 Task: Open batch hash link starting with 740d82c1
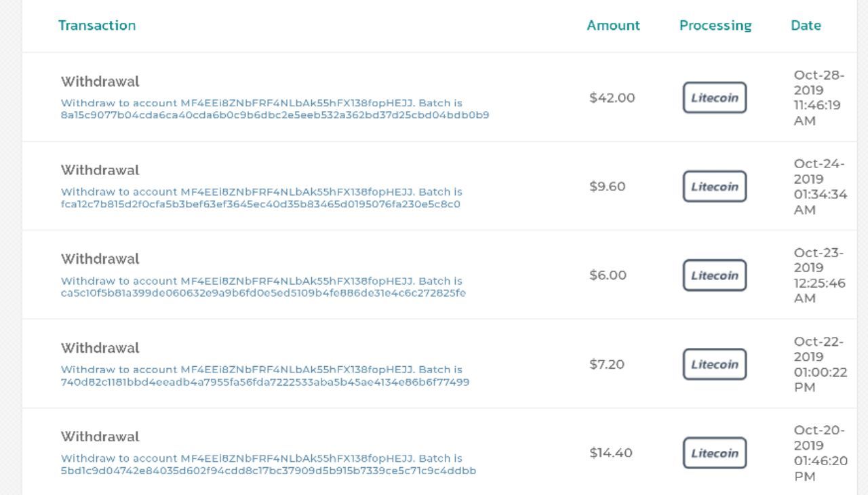(264, 382)
